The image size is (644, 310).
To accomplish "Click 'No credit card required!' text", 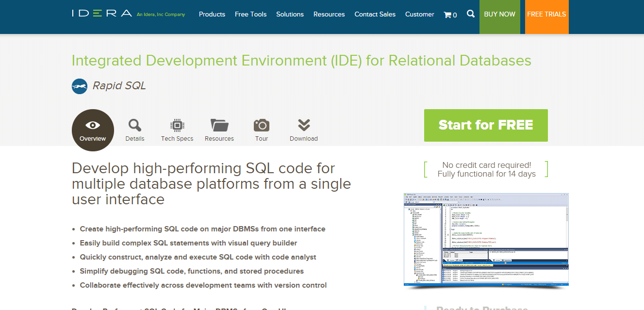I will [x=487, y=165].
